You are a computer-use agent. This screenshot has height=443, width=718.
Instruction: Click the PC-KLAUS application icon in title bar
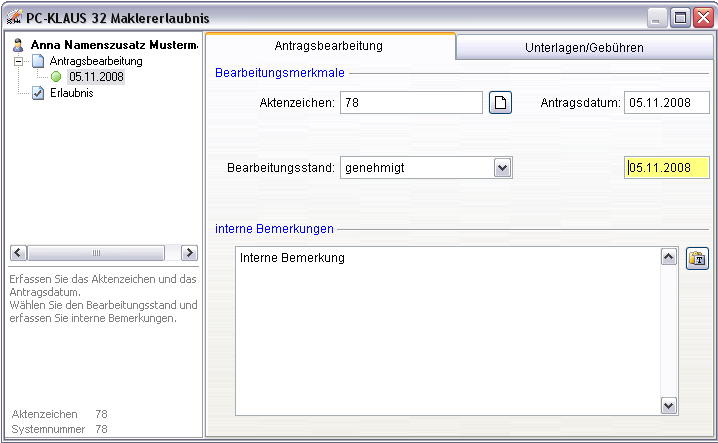[x=14, y=17]
